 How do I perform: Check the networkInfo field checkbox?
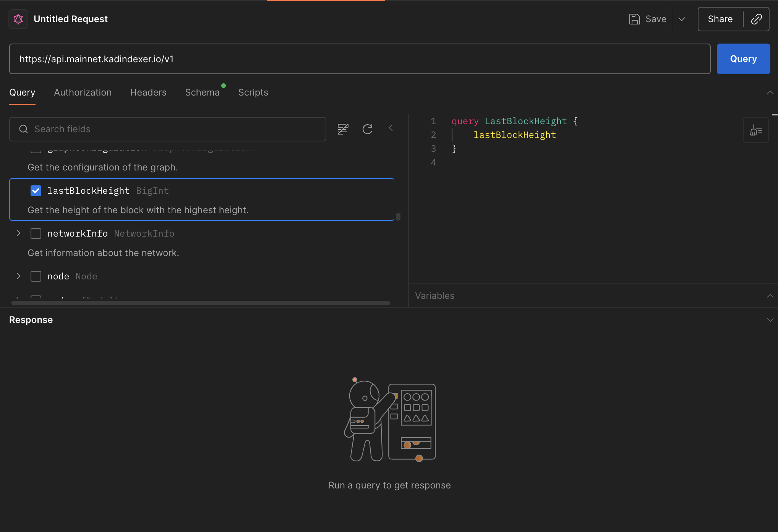[36, 234]
